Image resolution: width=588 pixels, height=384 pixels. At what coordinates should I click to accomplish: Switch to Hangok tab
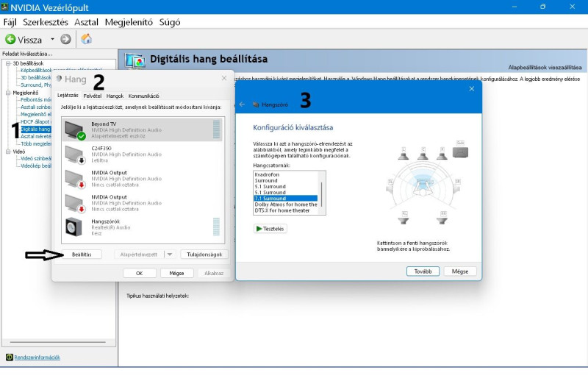[x=115, y=96]
